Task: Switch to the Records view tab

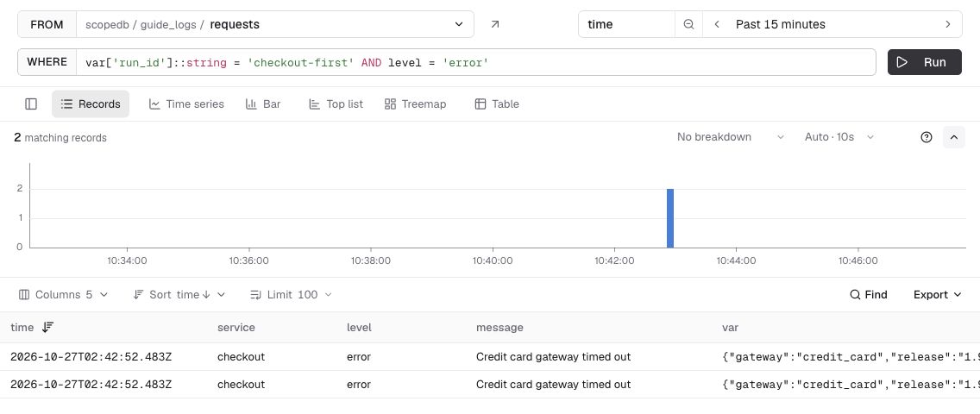Action: (x=91, y=103)
